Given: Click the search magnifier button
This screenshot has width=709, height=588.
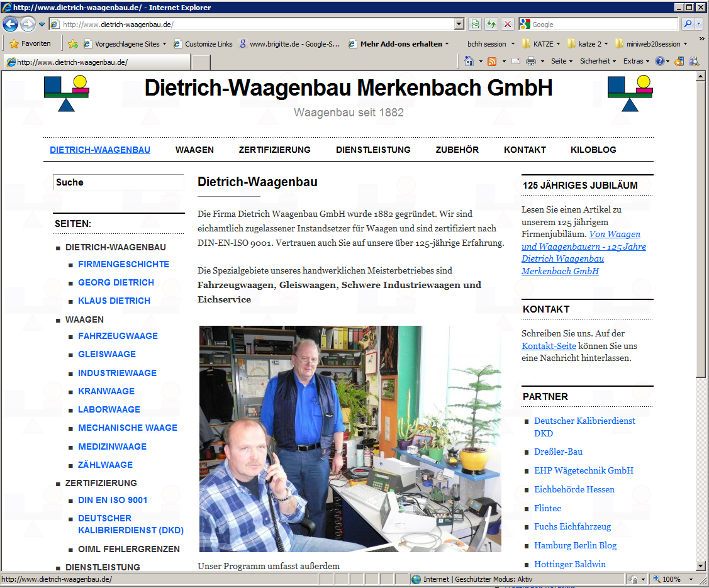Looking at the screenshot, I should click(x=687, y=24).
